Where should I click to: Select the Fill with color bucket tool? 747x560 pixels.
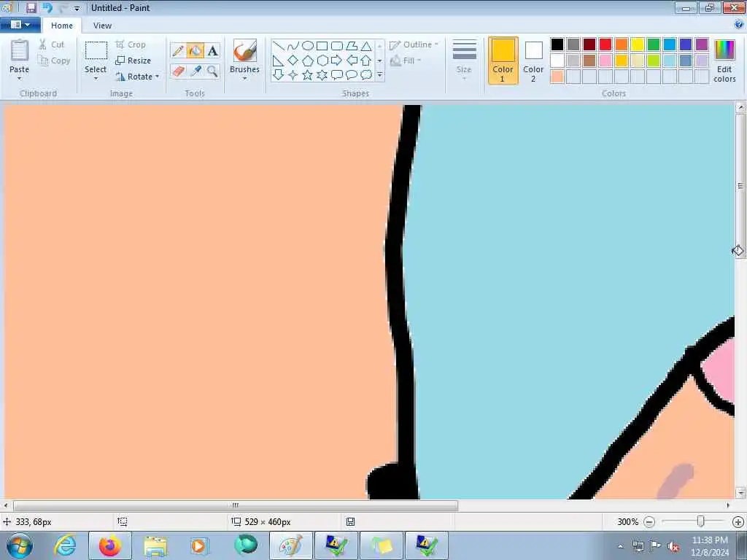[196, 50]
